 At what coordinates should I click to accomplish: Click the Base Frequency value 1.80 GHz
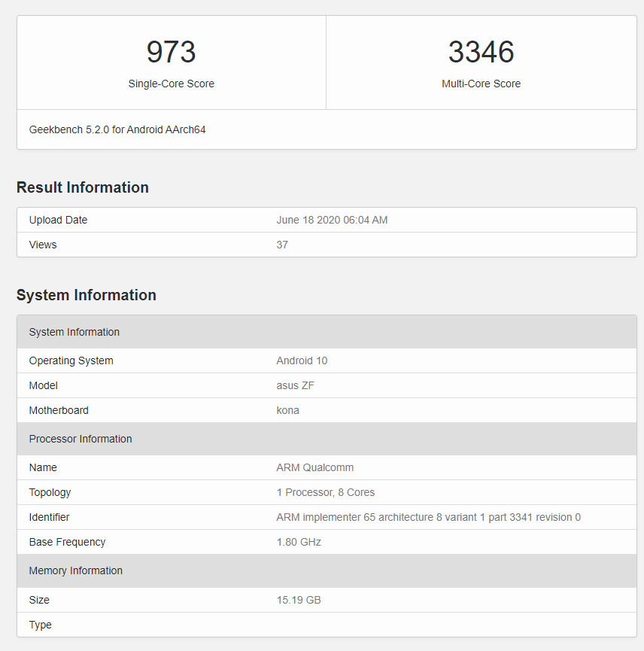click(x=299, y=542)
